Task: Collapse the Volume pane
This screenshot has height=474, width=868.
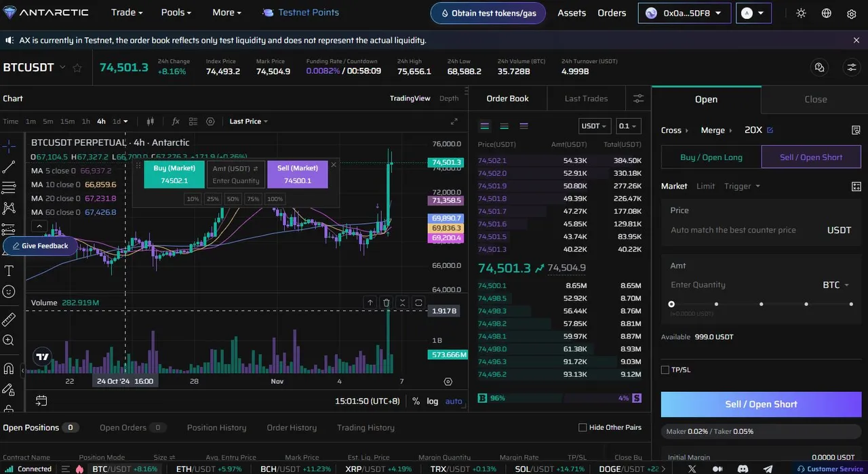Action: (402, 302)
